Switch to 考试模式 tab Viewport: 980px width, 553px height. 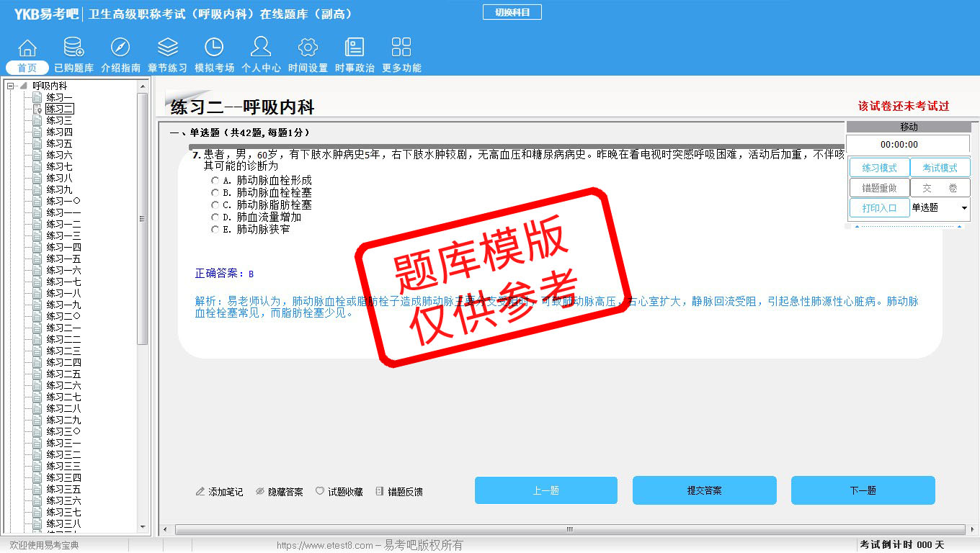940,168
